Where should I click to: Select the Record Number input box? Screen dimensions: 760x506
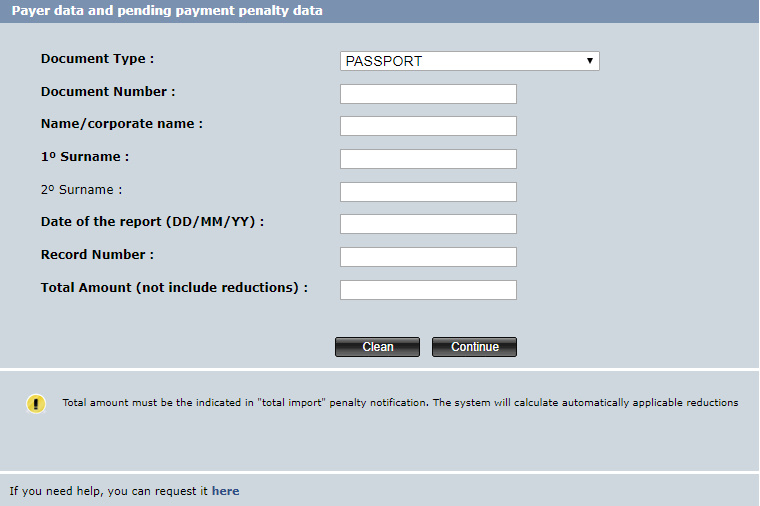(428, 257)
